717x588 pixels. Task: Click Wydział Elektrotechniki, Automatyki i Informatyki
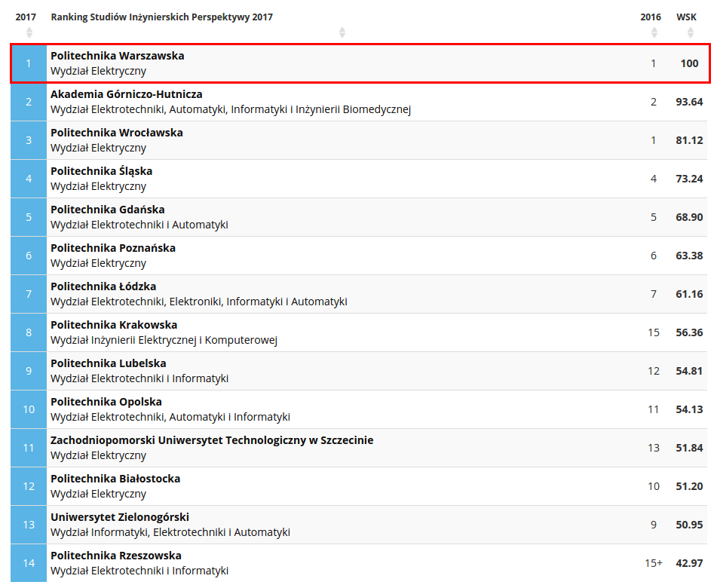(170, 417)
